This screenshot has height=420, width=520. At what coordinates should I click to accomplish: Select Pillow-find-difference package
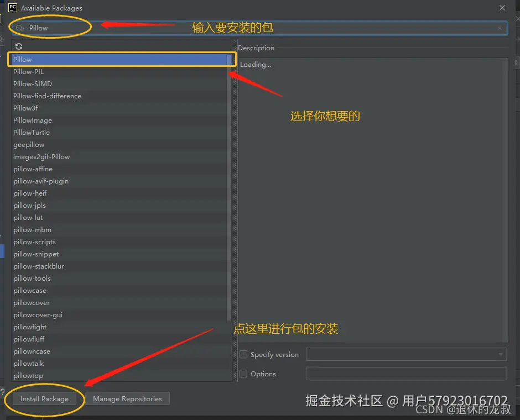click(119, 96)
